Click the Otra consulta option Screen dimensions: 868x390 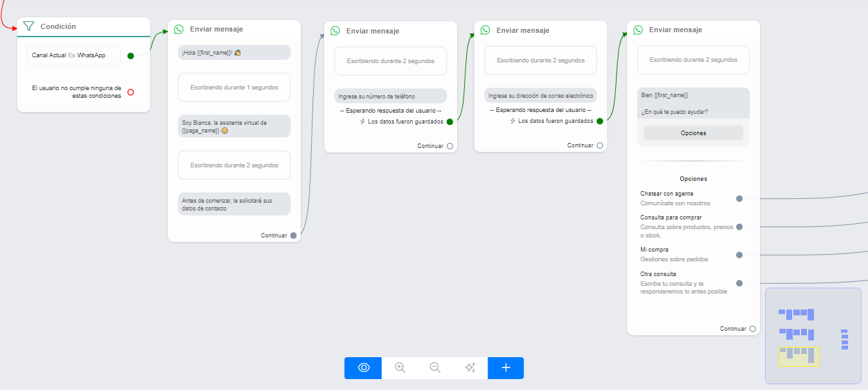[658, 274]
